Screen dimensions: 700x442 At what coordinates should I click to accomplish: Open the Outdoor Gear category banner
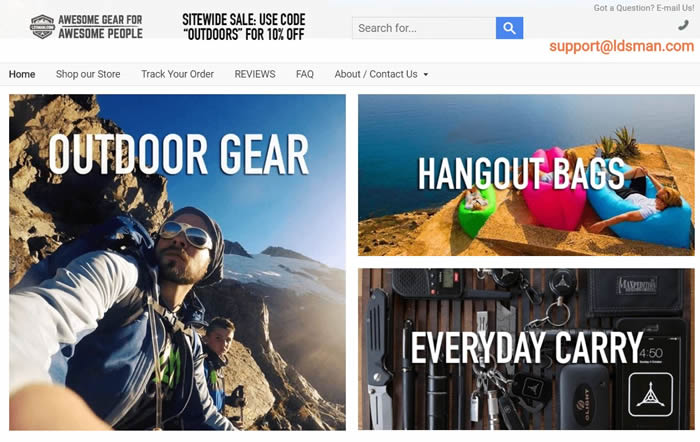(x=177, y=262)
